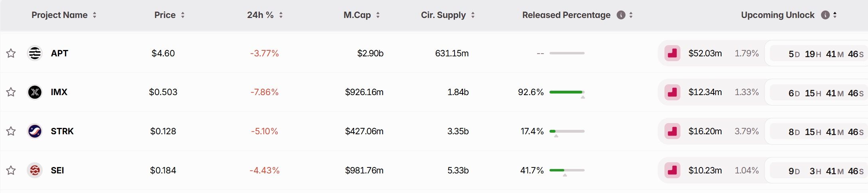
Task: Click the IMX released percentage progress bar
Action: [x=567, y=92]
